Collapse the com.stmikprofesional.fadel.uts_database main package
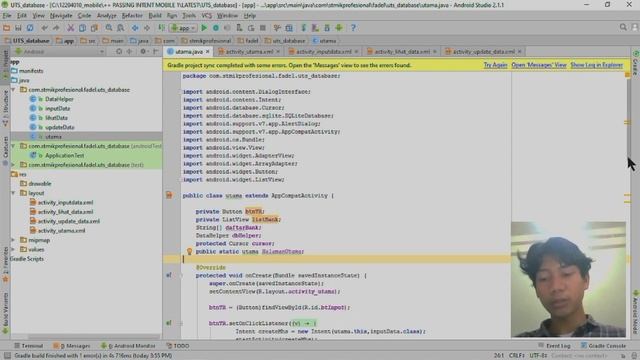 pyautogui.click(x=13, y=89)
